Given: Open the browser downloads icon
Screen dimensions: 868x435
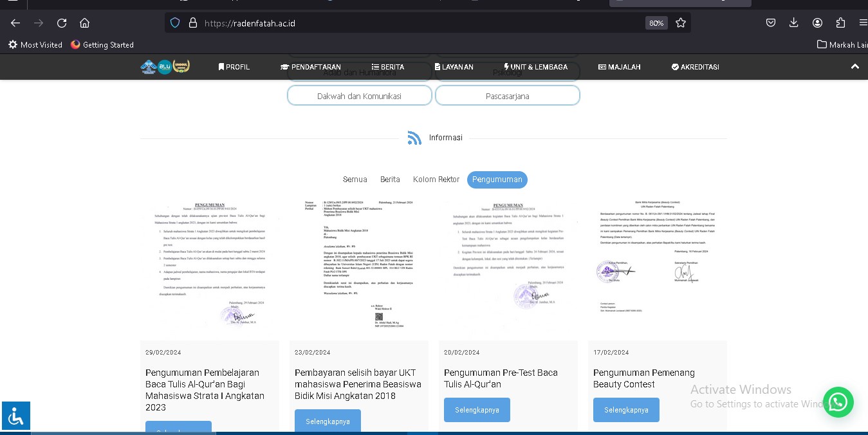Looking at the screenshot, I should pyautogui.click(x=794, y=23).
